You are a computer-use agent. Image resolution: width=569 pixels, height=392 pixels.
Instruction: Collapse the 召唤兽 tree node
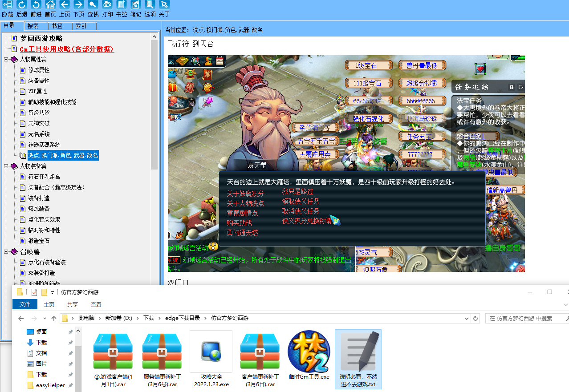(x=6, y=251)
